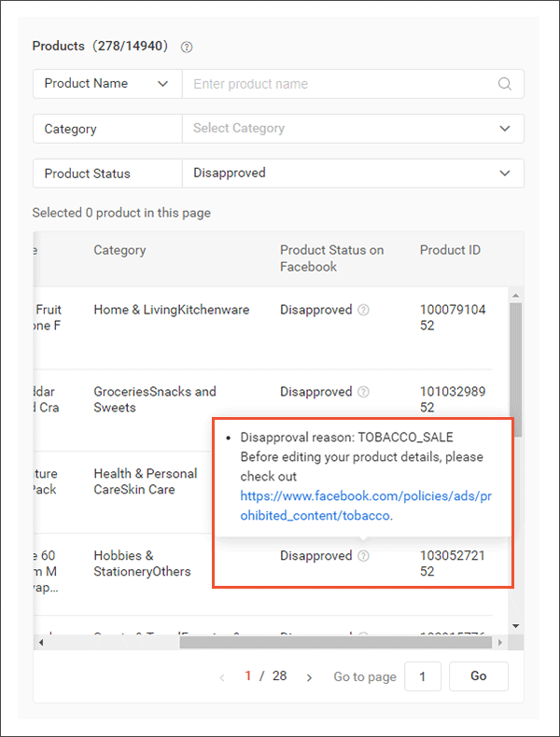Click the search magnifier icon

505,84
